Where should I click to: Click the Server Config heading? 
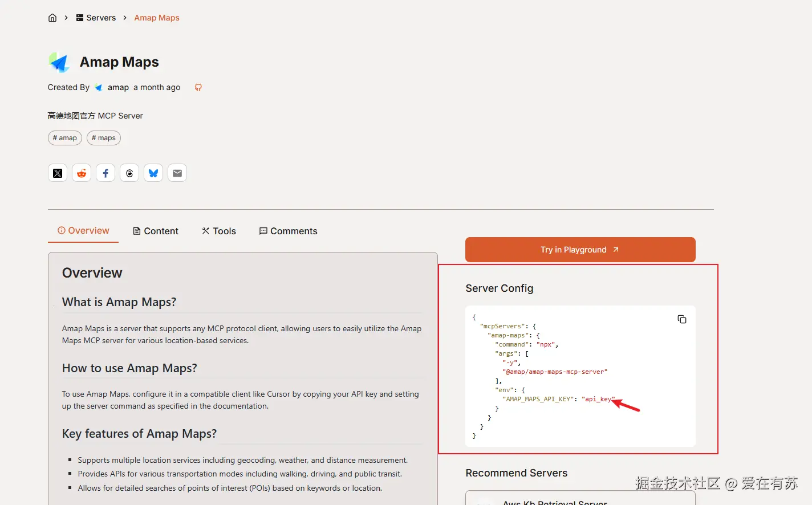[x=500, y=288]
